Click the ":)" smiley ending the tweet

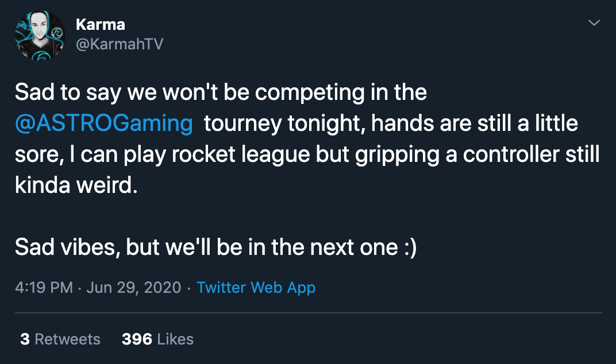[410, 248]
